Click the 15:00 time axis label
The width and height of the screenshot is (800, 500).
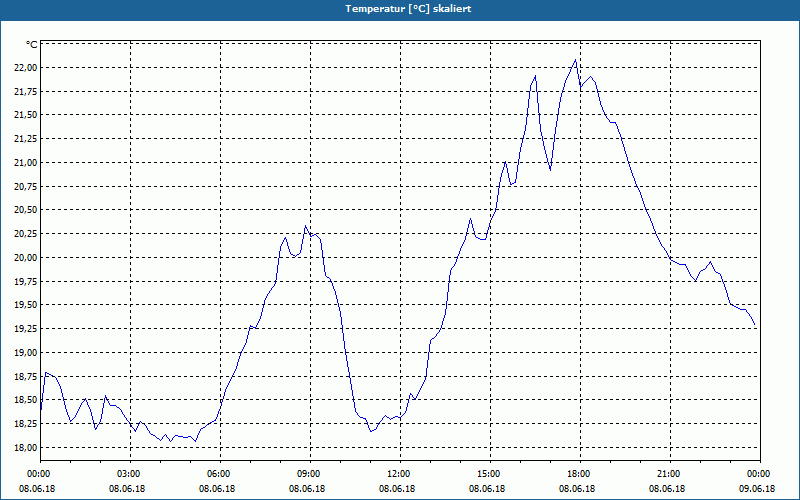pyautogui.click(x=490, y=474)
